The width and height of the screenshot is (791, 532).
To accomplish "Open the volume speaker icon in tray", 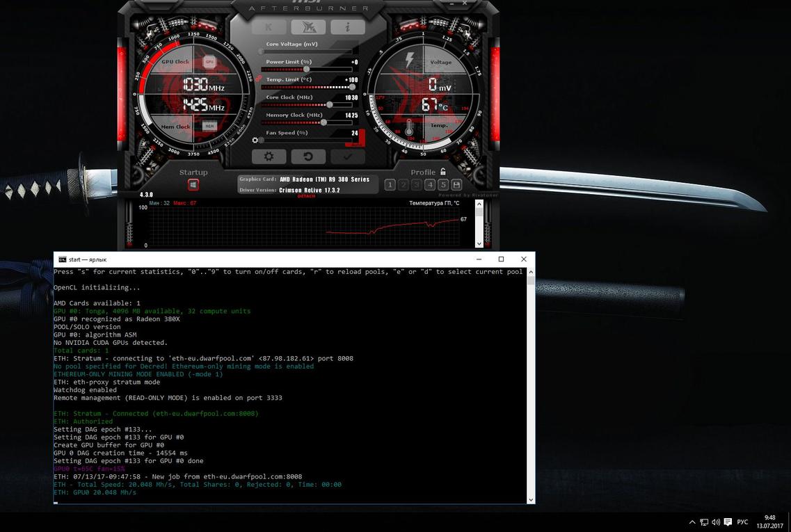I will (x=716, y=522).
